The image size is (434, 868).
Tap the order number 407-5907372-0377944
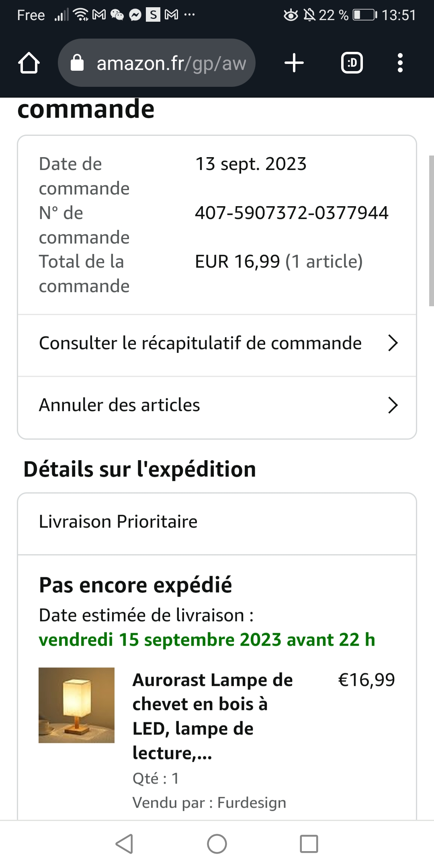[291, 213]
